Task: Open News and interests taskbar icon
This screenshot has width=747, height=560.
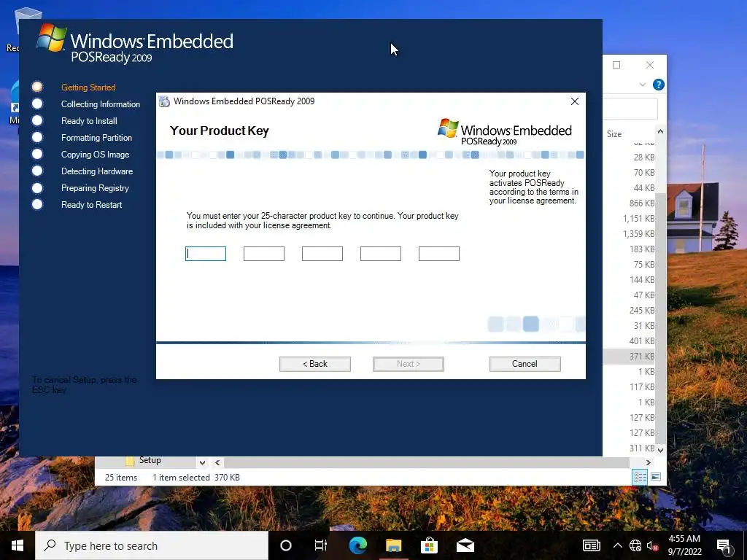Action: pyautogui.click(x=591, y=545)
